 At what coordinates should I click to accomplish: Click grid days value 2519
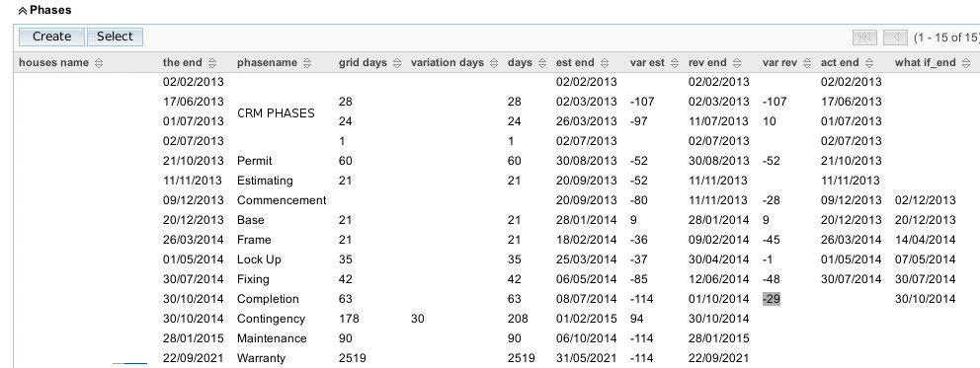(x=353, y=359)
